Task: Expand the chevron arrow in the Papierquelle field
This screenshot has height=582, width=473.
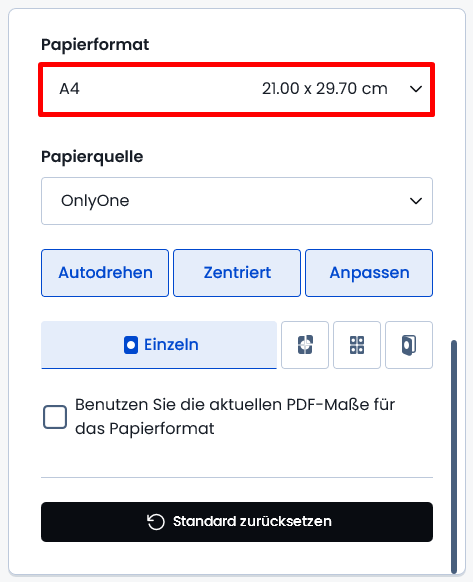Action: tap(416, 201)
